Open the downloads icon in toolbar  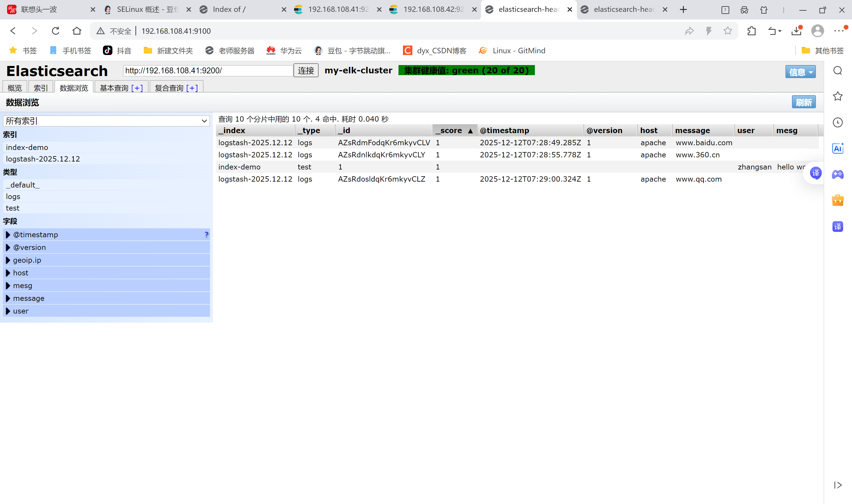(796, 31)
